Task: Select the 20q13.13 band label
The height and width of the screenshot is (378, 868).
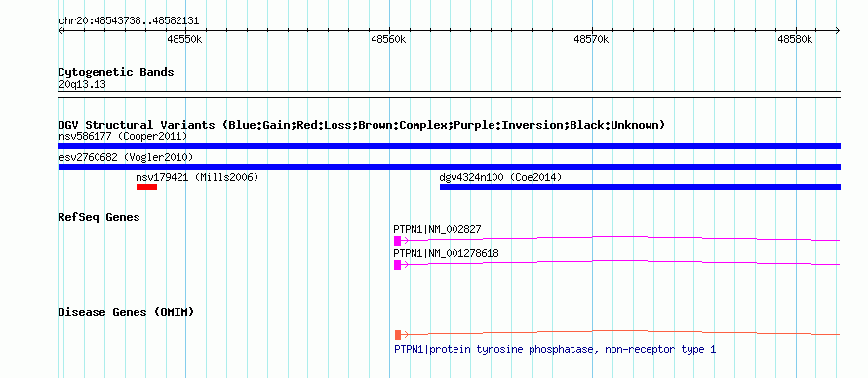Action: click(x=82, y=85)
